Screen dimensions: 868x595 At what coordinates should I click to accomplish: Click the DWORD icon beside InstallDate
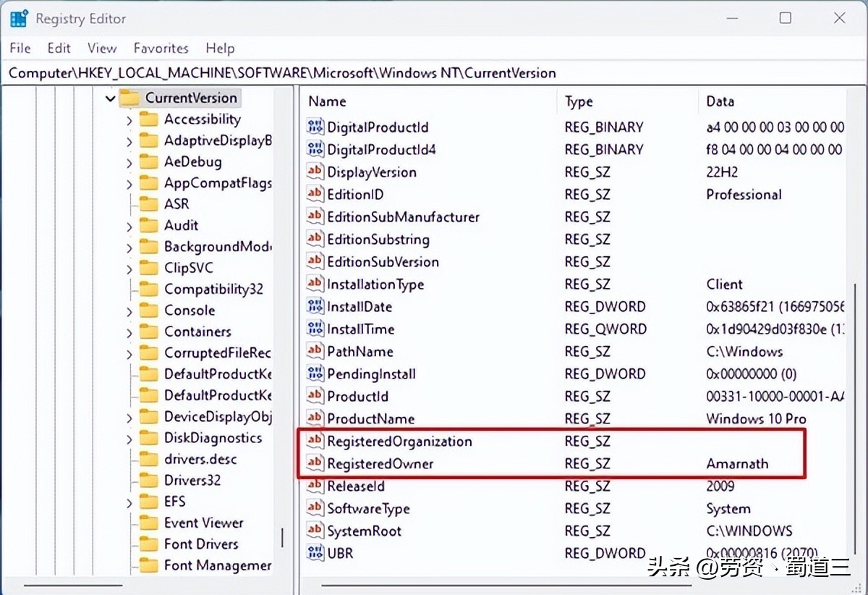pos(315,306)
